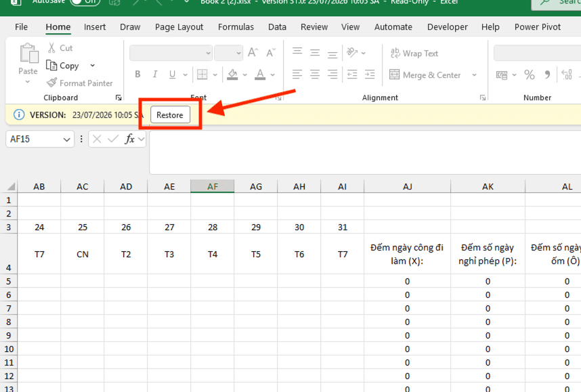Open the Alignment dialog launcher

[483, 97]
